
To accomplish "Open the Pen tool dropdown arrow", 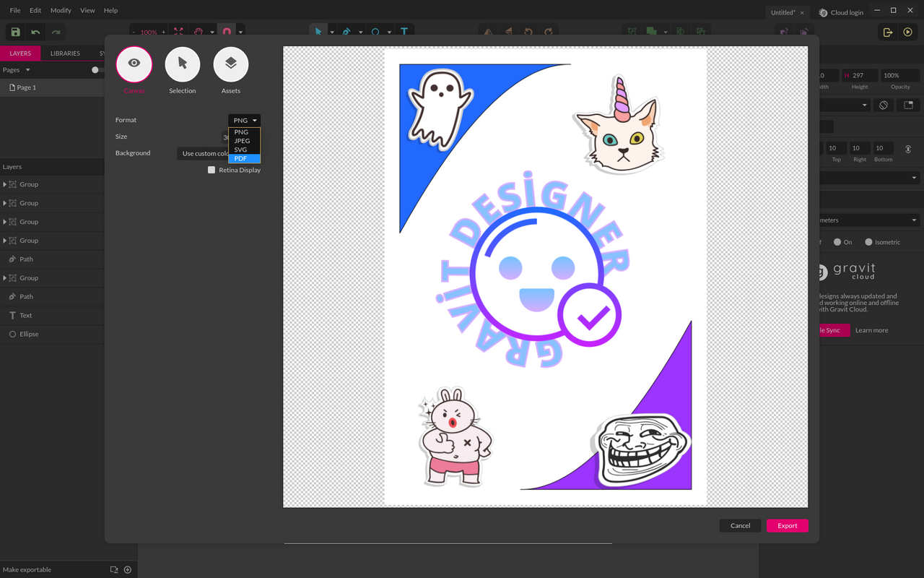I will tap(360, 32).
